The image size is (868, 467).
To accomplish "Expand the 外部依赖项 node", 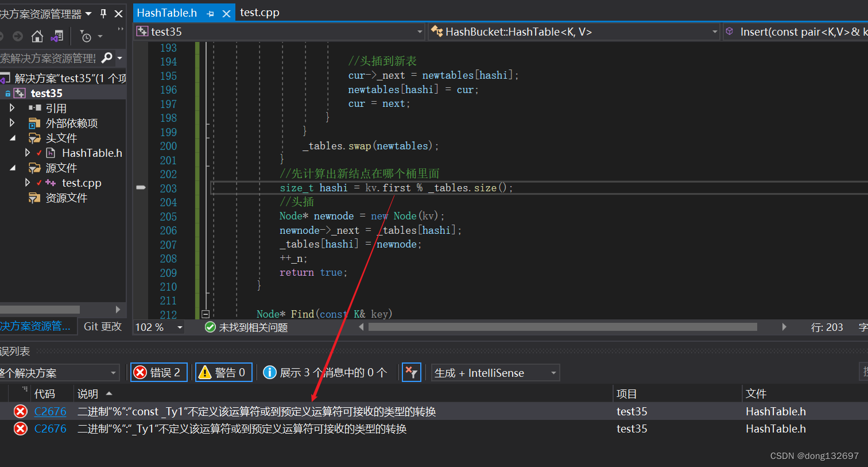I will 12,122.
